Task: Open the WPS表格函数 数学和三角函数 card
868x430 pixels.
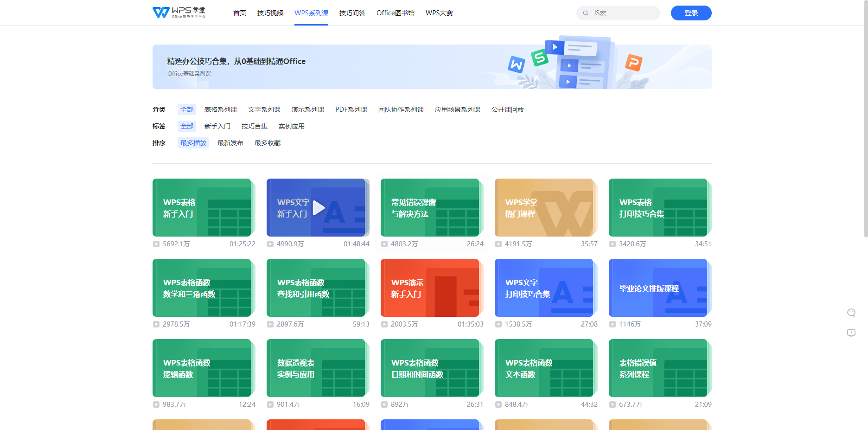Action: pos(204,288)
